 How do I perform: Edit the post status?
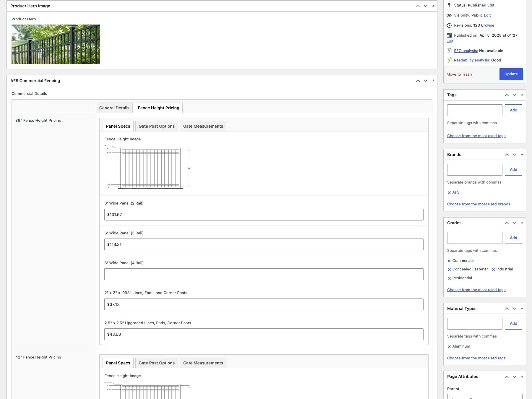491,5
